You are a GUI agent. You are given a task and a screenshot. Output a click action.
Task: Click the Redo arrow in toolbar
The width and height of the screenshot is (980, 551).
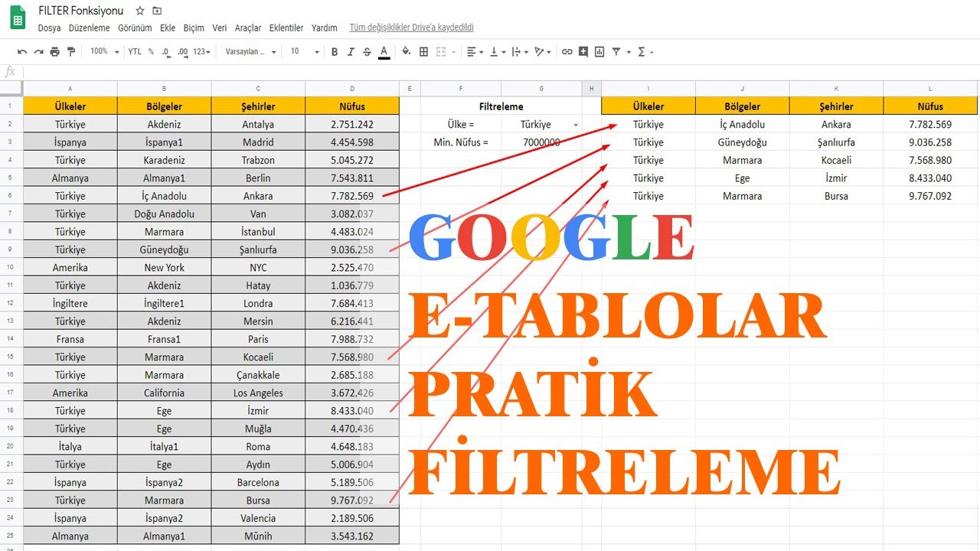[38, 52]
